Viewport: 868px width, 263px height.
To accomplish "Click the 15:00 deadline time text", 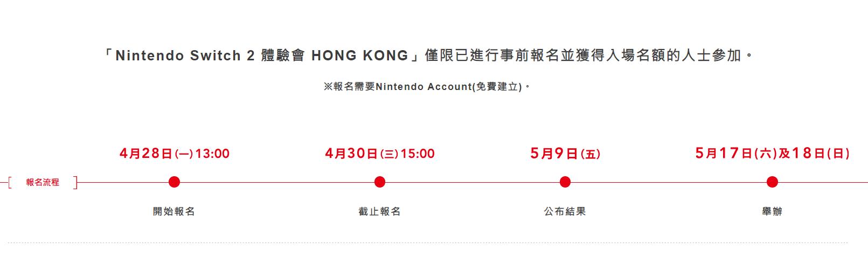I will pyautogui.click(x=418, y=154).
